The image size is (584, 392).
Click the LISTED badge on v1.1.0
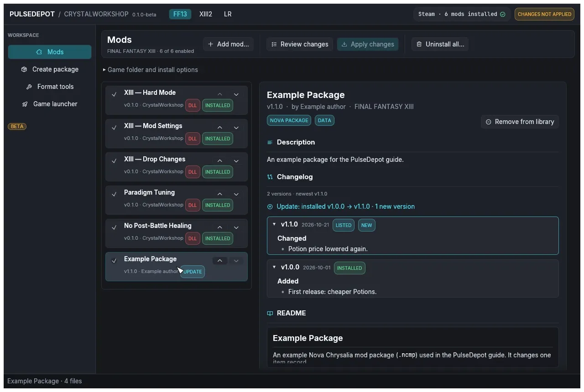pyautogui.click(x=344, y=225)
